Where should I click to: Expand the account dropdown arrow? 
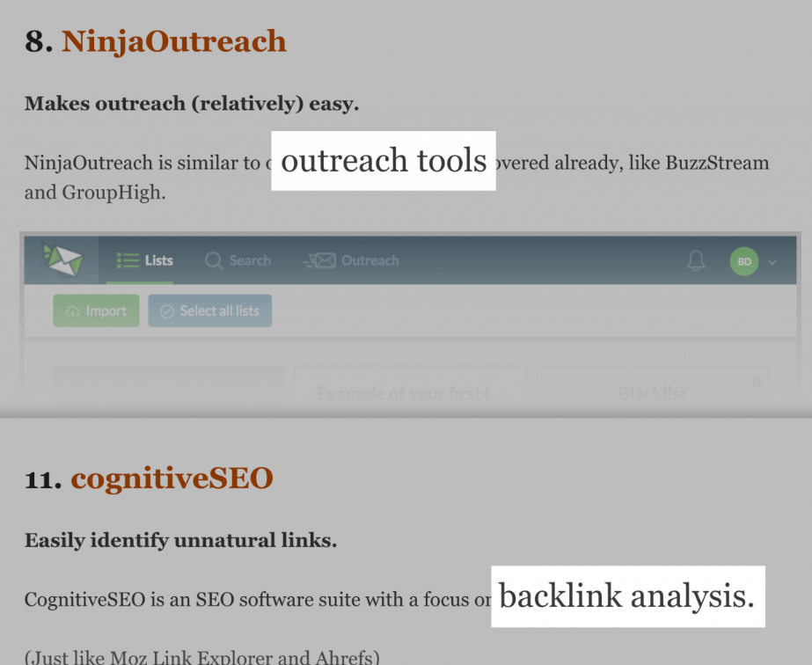pos(772,262)
